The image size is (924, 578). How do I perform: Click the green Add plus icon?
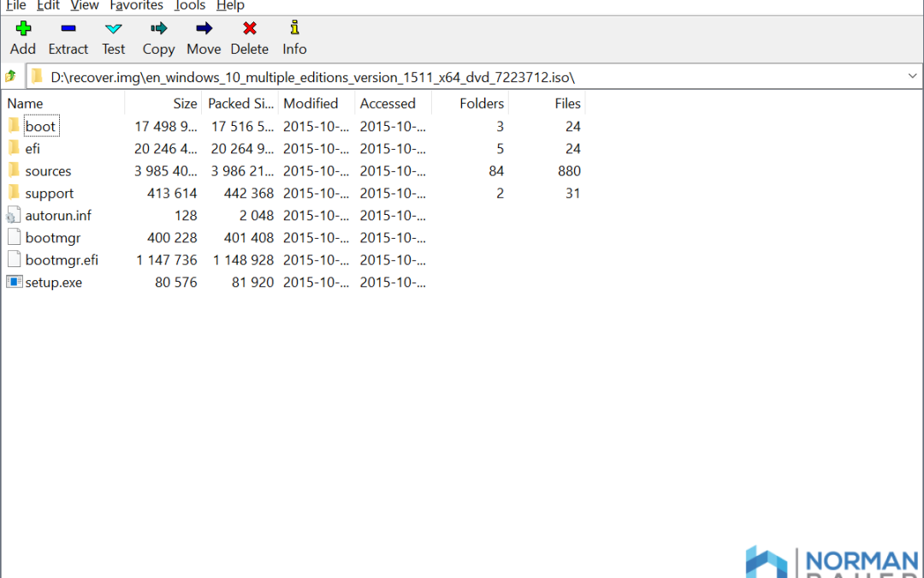click(x=23, y=27)
